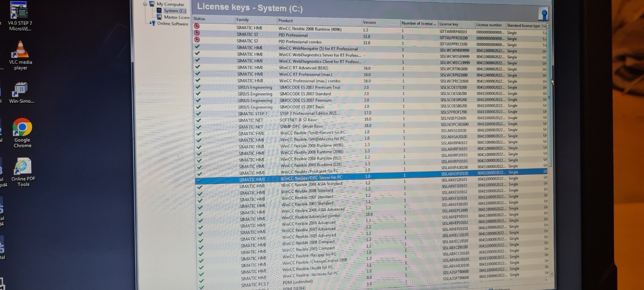Click trial clock status icon for PID Professional

[x=196, y=33]
